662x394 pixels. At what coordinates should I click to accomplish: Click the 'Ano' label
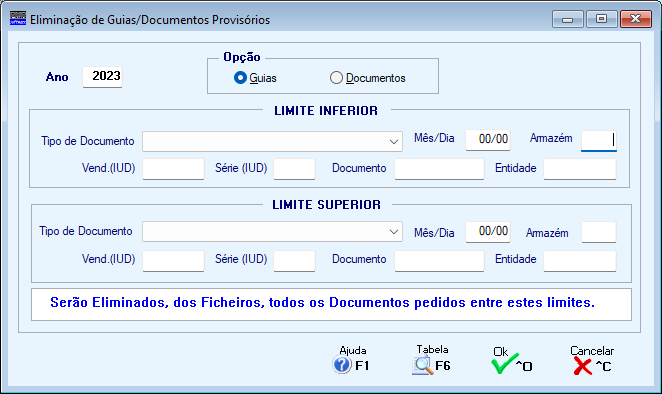57,77
